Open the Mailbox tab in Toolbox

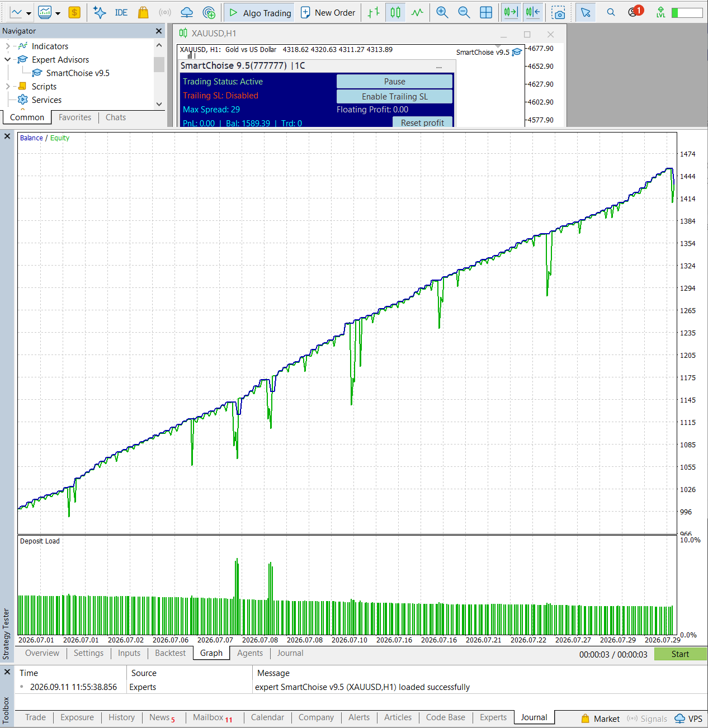click(x=213, y=717)
